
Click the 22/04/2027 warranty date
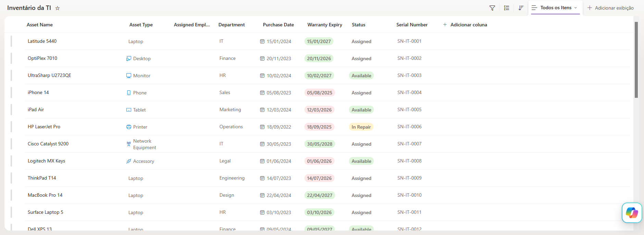coord(319,195)
